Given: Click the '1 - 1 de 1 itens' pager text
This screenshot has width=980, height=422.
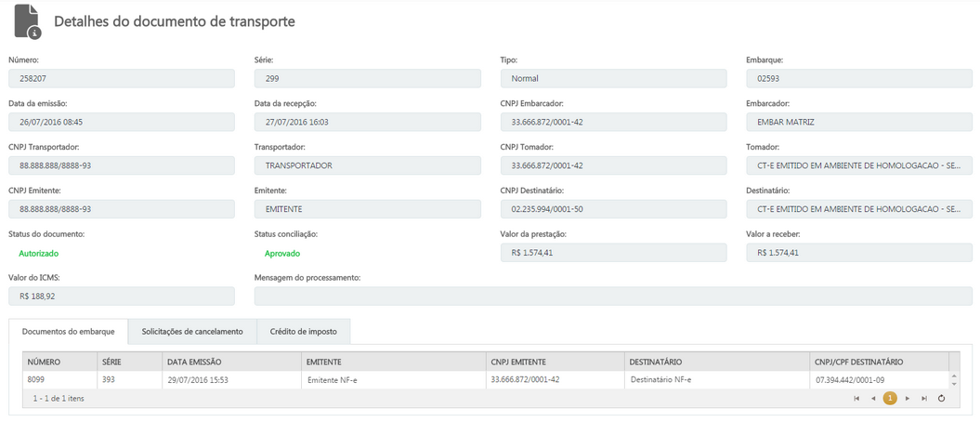Looking at the screenshot, I should pyautogui.click(x=59, y=398).
